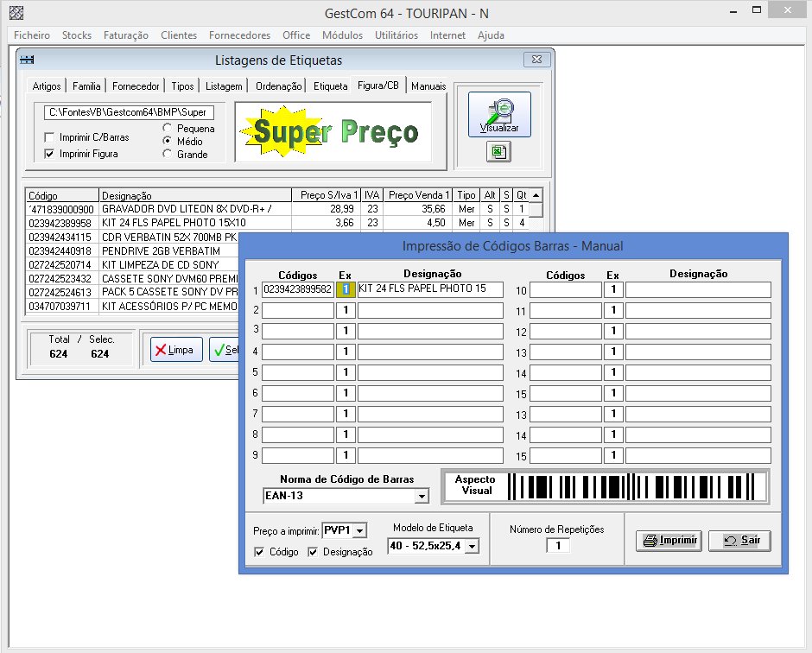Expand the Preço a imprimir PVP1 dropdown
This screenshot has height=653, width=812.
pos(360,530)
